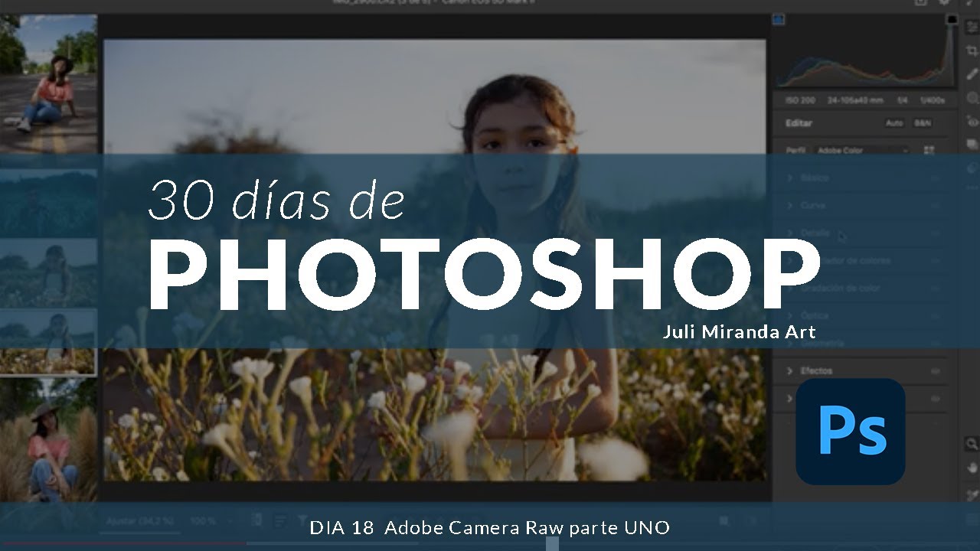980x551 pixels.
Task: Click the filter funnel icon in the bottom bar
Action: [304, 520]
